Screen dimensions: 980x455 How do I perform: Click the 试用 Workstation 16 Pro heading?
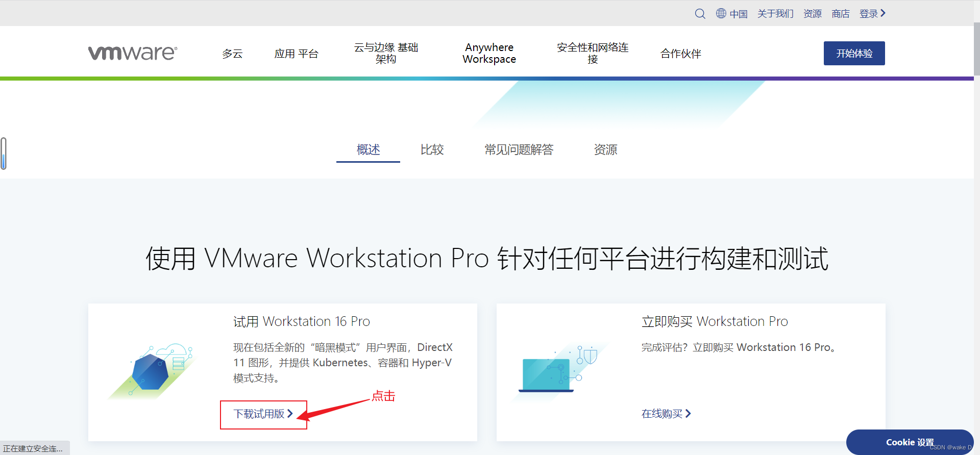(302, 321)
